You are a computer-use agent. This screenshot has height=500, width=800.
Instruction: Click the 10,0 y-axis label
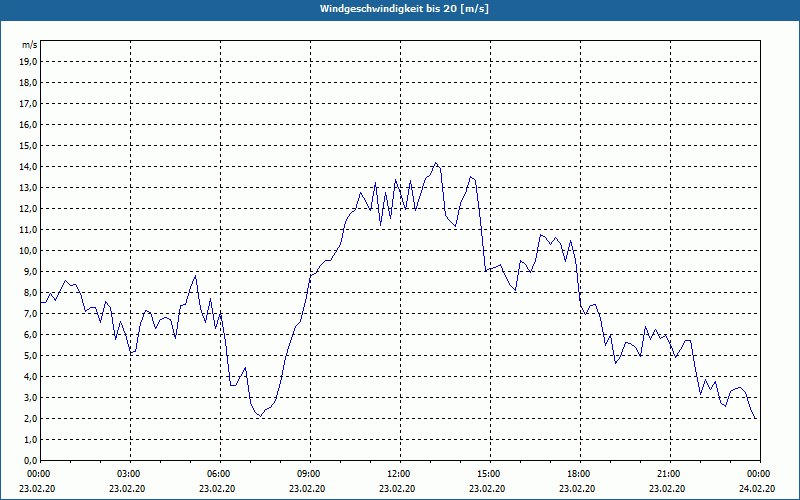click(29, 251)
